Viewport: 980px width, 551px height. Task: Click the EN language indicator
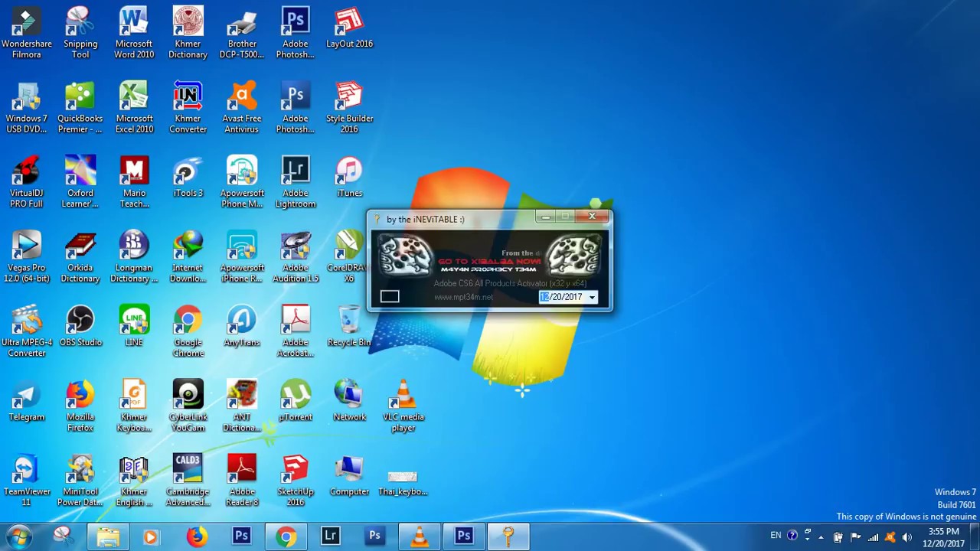point(776,536)
